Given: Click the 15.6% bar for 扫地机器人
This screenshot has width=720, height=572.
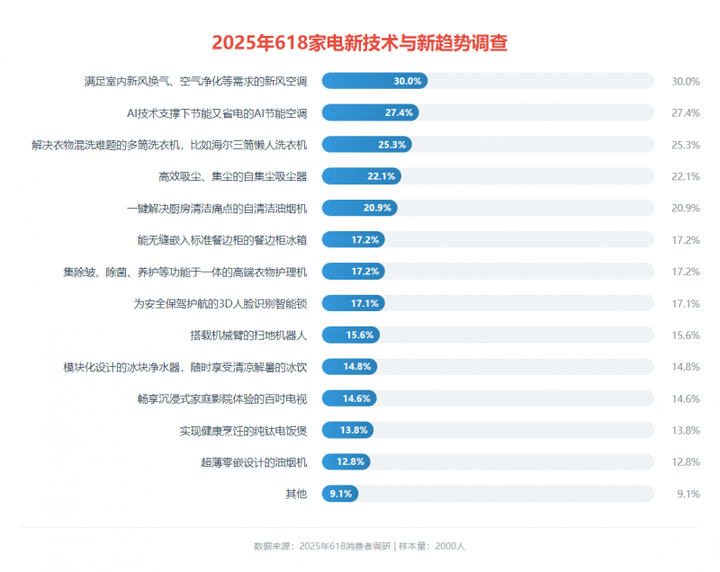Looking at the screenshot, I should point(351,335).
